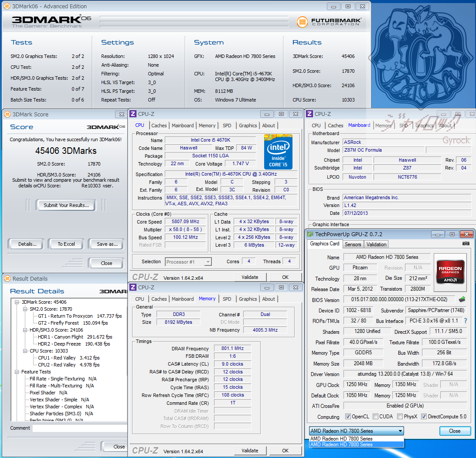This screenshot has width=476, height=458.
Task: Toggle the DirectCompute 5.0 checkbox
Action: coord(424,417)
